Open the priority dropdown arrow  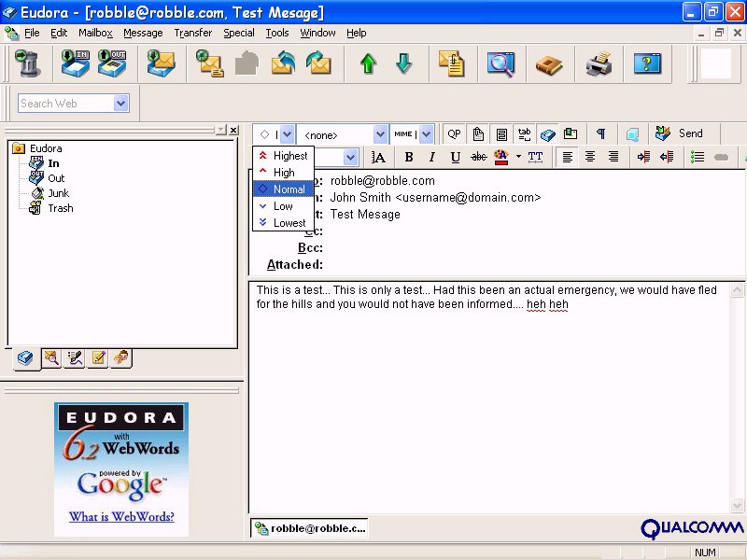[x=287, y=134]
